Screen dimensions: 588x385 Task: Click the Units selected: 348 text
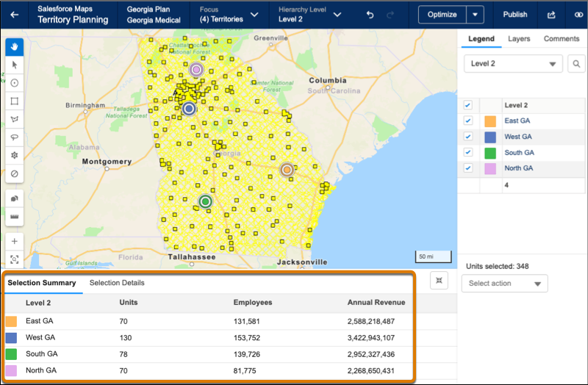tap(498, 267)
